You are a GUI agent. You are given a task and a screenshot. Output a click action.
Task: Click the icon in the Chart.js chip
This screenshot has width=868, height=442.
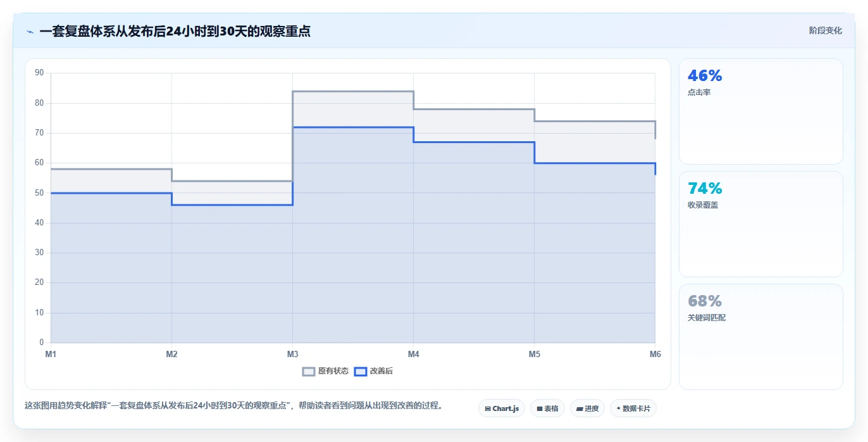point(488,409)
